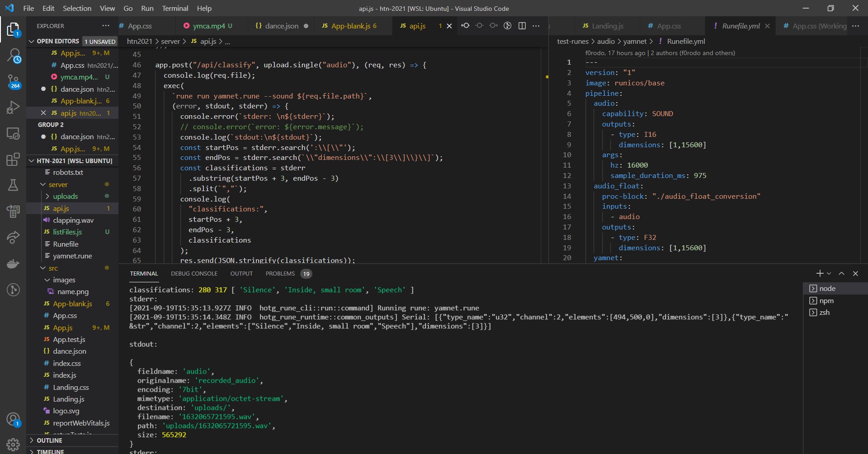Open the Terminal menu
Image resolution: width=868 pixels, height=454 pixels.
[175, 8]
